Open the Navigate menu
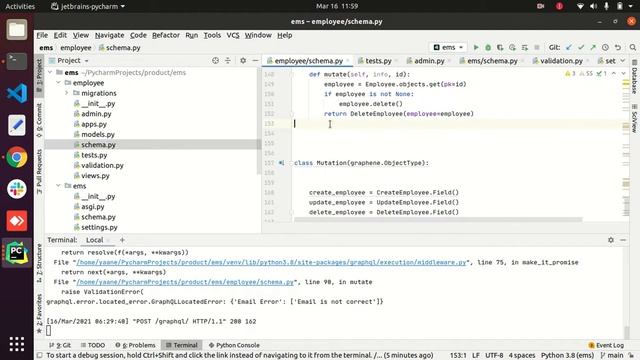640x360 pixels. coord(109,35)
